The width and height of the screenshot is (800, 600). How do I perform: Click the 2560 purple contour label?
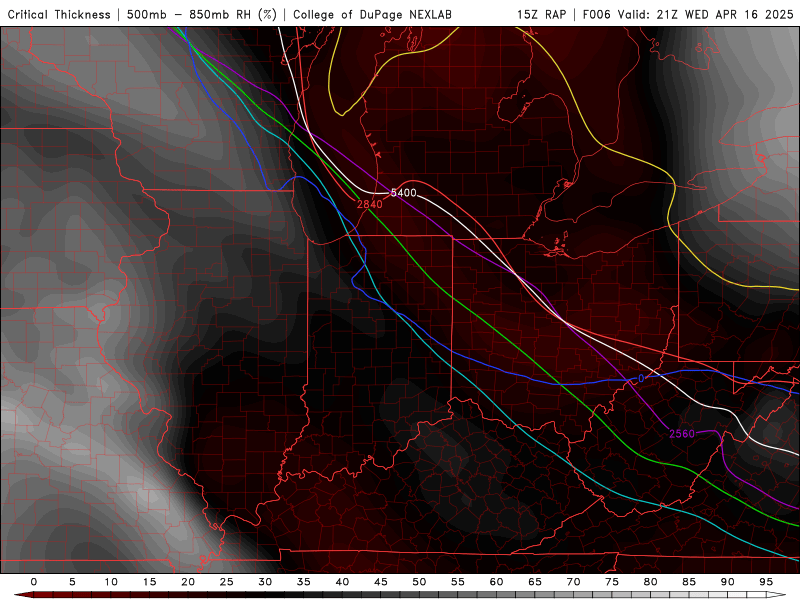[x=682, y=434]
